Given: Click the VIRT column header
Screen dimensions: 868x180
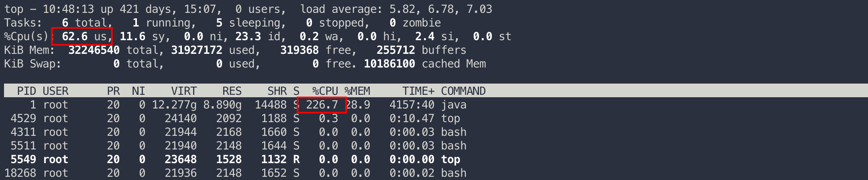Looking at the screenshot, I should point(183,91).
